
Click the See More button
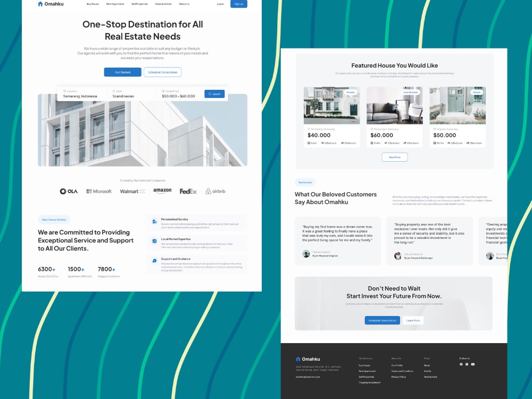395,157
